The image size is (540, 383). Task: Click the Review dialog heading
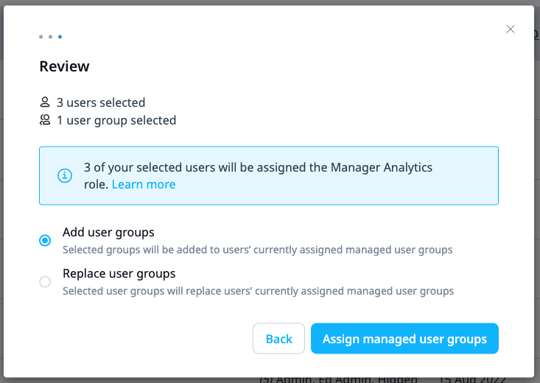(64, 66)
